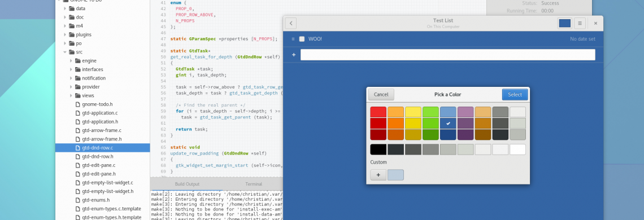The height and width of the screenshot is (220, 644).
Task: Expand the m4 folder
Action: (65, 26)
